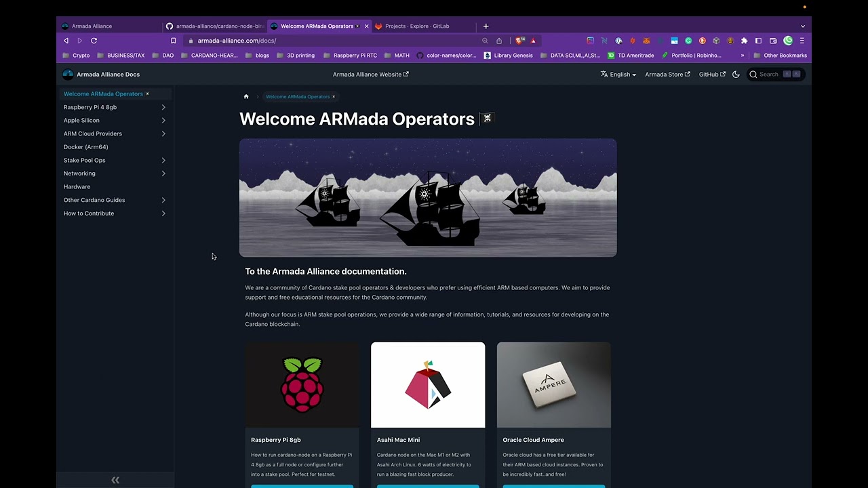The height and width of the screenshot is (488, 868).
Task: Open the tab list chevron dropdown
Action: (803, 26)
